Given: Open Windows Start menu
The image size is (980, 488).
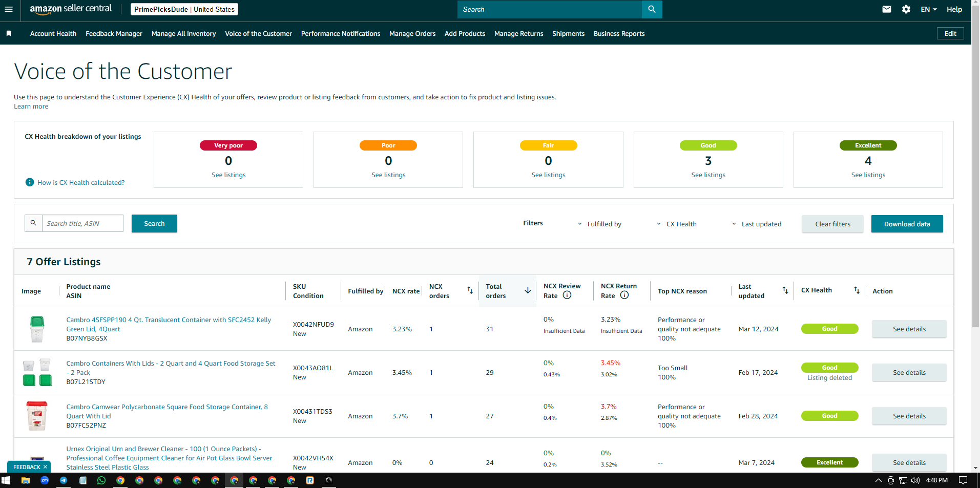Looking at the screenshot, I should 6,480.
